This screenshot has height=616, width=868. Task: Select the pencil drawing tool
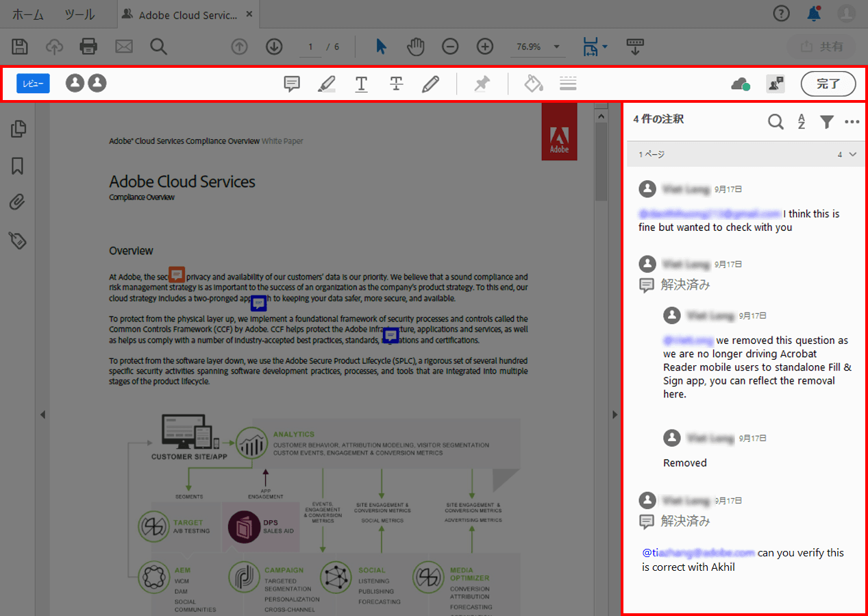pos(431,84)
